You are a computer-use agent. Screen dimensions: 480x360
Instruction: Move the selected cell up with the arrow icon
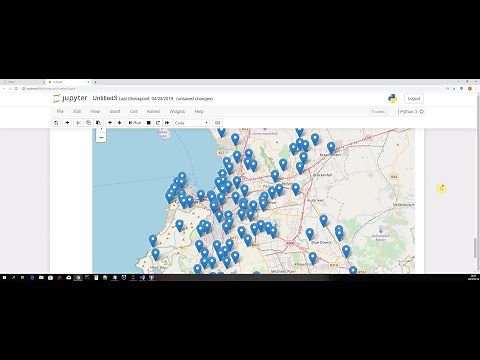[x=110, y=123]
